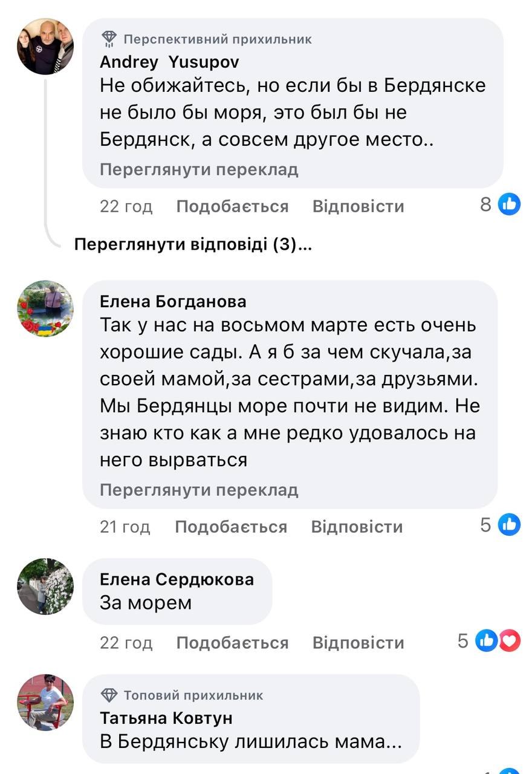
Task: Tap the like reaction icon on Елена Богданова's comment
Action: [x=509, y=525]
